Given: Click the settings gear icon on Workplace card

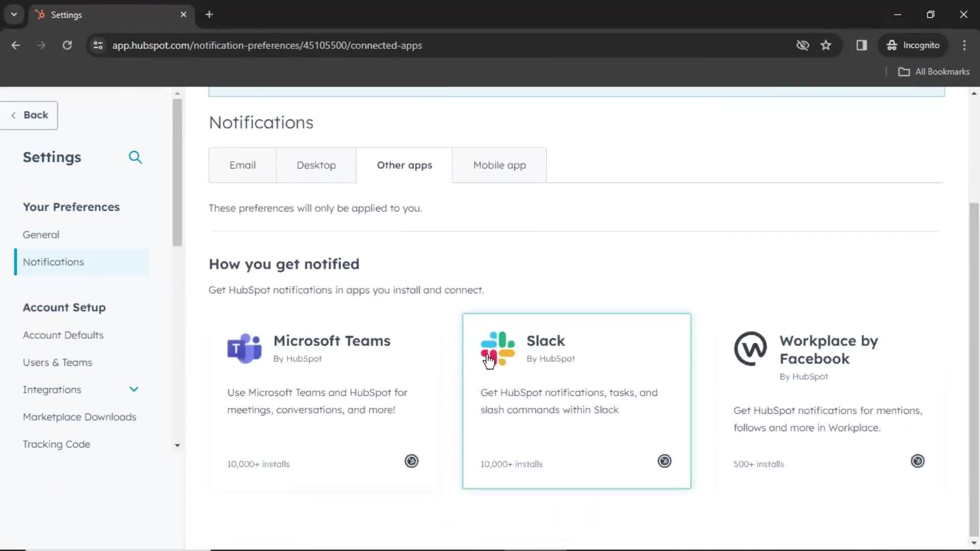Looking at the screenshot, I should pyautogui.click(x=917, y=460).
